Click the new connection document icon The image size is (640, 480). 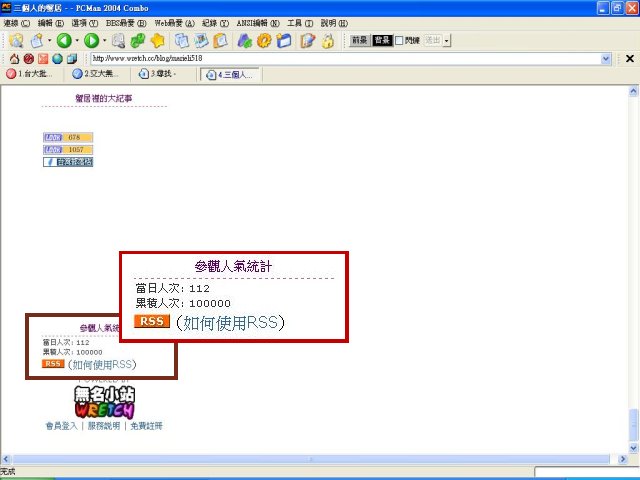[x=37, y=40]
